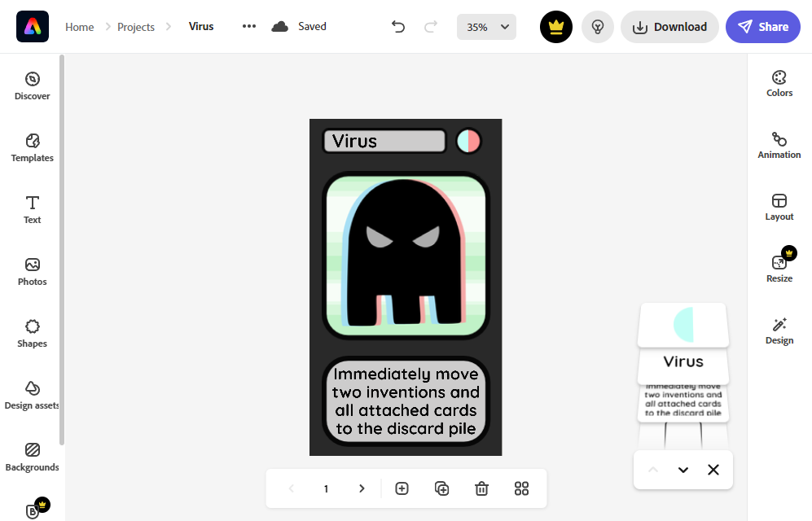Open the more options ellipsis menu
812x521 pixels.
point(249,26)
